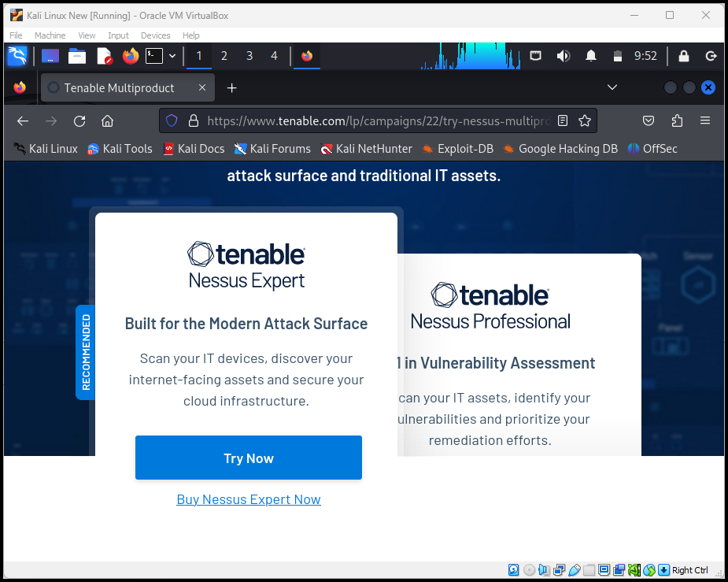Open the file manager from Kali panel
This screenshot has width=728, height=582.
[x=77, y=56]
